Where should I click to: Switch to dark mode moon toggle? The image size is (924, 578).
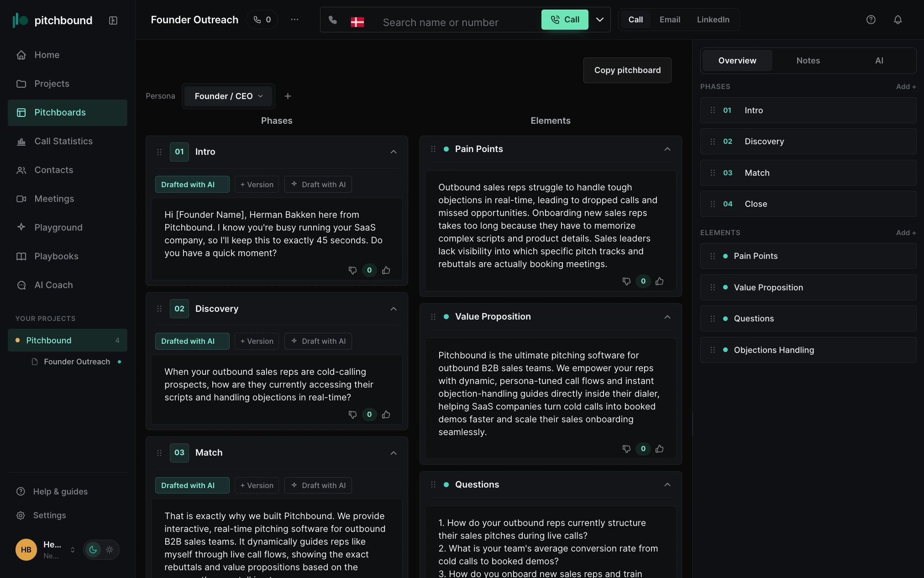click(x=93, y=550)
